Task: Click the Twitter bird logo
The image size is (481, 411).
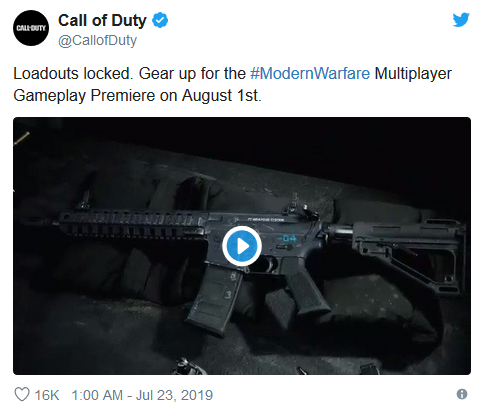Action: pyautogui.click(x=461, y=19)
